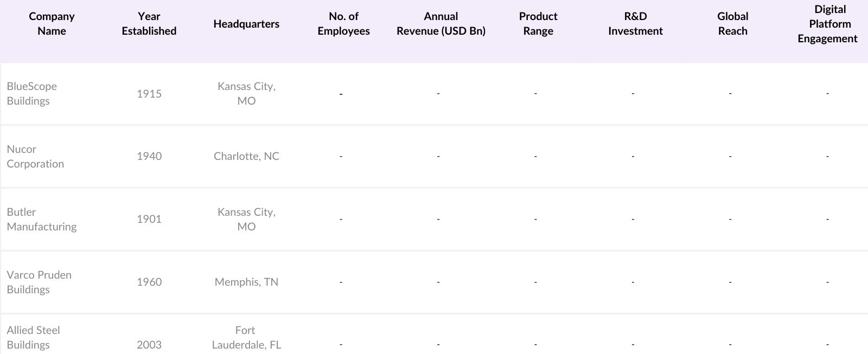Click the Allied Steel Buildings cell
Screen dimensions: 868x354
tap(34, 338)
